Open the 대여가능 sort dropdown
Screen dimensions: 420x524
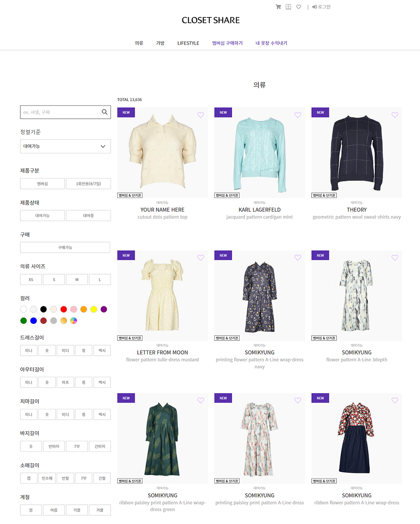[x=65, y=146]
